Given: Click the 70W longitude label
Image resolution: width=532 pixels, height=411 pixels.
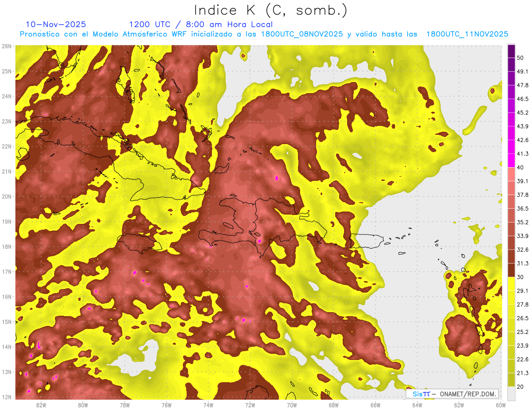Looking at the screenshot, I should coord(292,405).
